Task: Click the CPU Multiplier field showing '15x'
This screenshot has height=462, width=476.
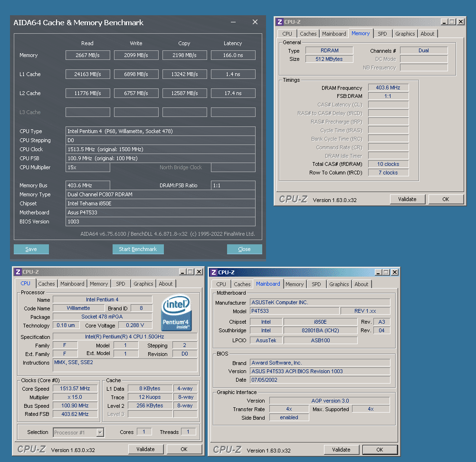Action: pos(88,167)
